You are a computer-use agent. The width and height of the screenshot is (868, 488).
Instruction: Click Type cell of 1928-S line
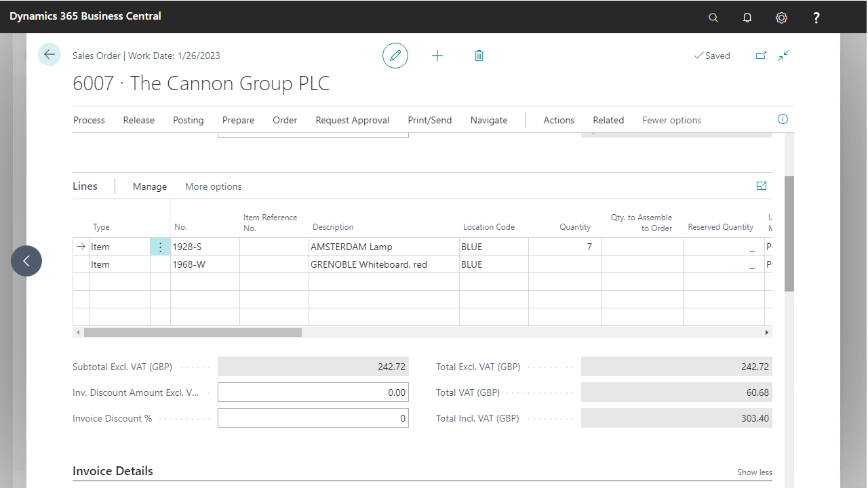119,247
